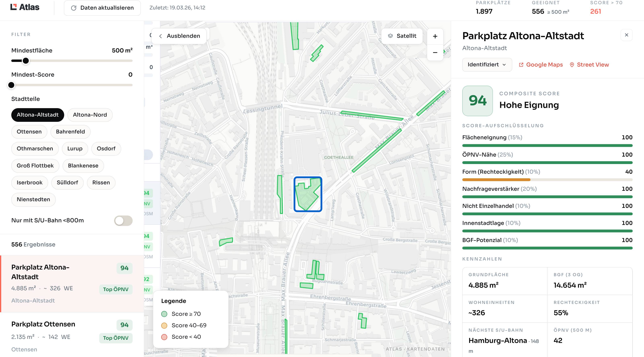Click the GRUNDFLÄCHE 4.885 m² cell
This screenshot has height=357, width=644.
(x=505, y=281)
